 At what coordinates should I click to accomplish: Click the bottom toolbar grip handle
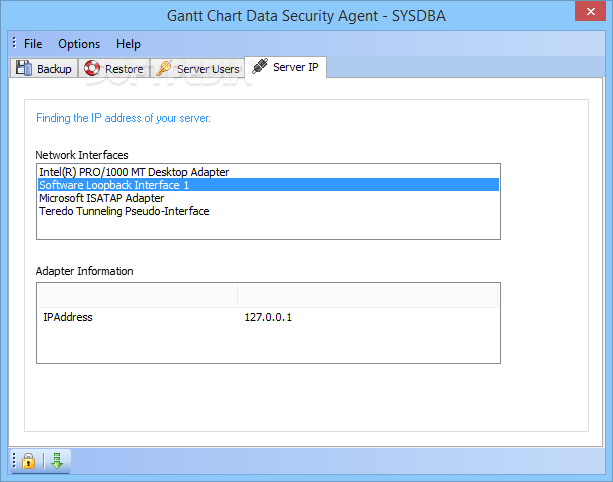pos(14,460)
